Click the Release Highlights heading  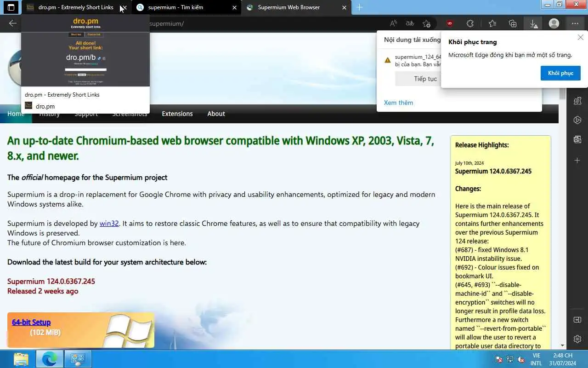click(482, 145)
